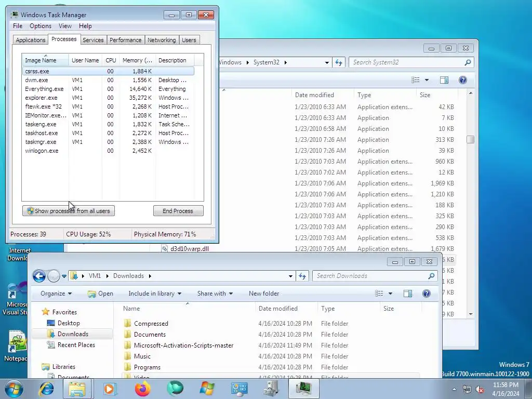Open the teal globe browser taskbar icon
The width and height of the screenshot is (532, 399).
(x=175, y=389)
